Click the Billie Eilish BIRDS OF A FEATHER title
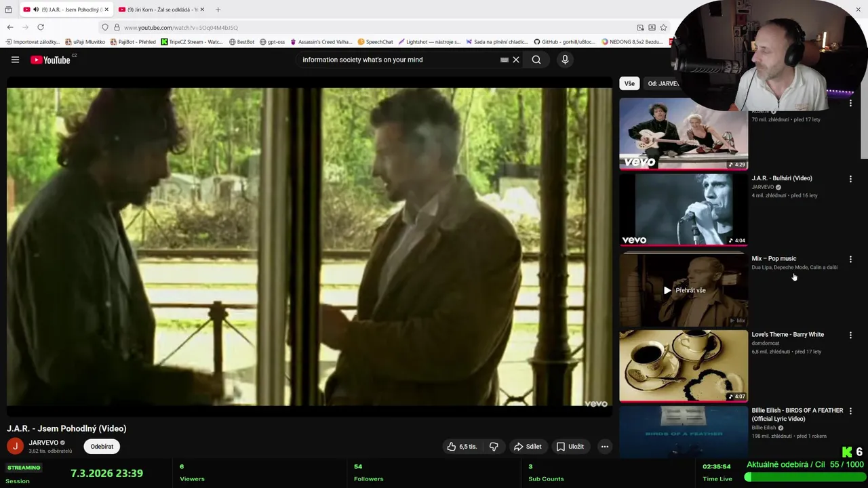Screen dimensions: 868x488 (797, 414)
